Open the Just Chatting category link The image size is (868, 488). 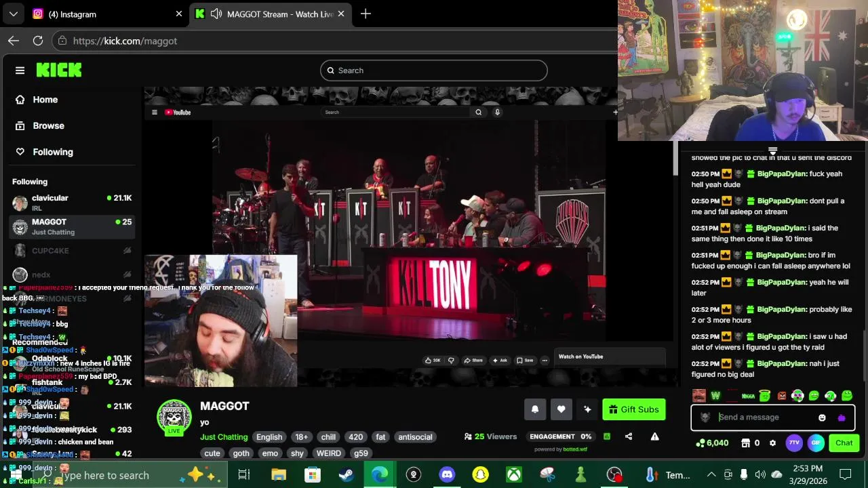tap(224, 437)
